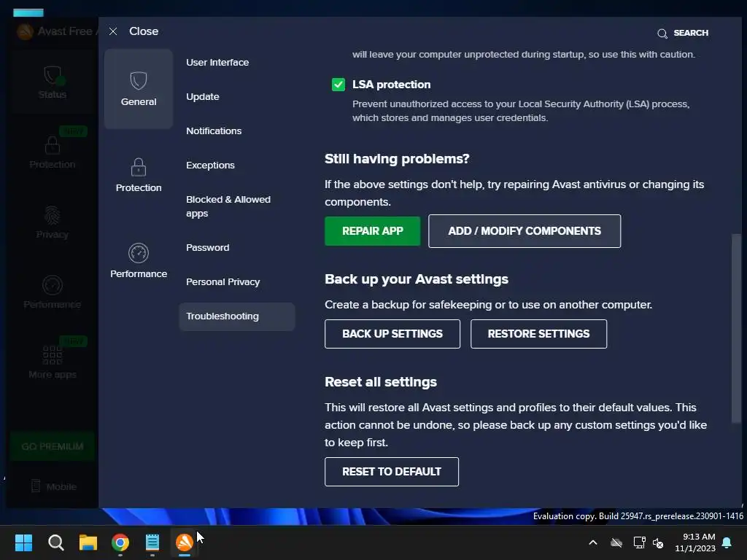The width and height of the screenshot is (747, 560).
Task: Open Password settings
Action: click(x=207, y=248)
